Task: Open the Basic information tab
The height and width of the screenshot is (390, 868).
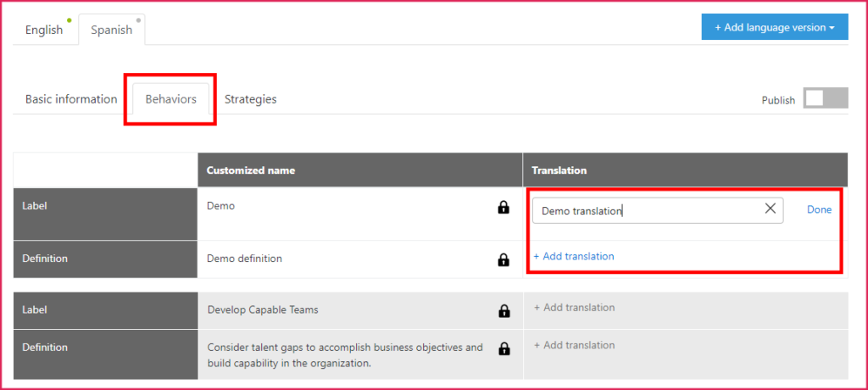Action: (x=71, y=99)
